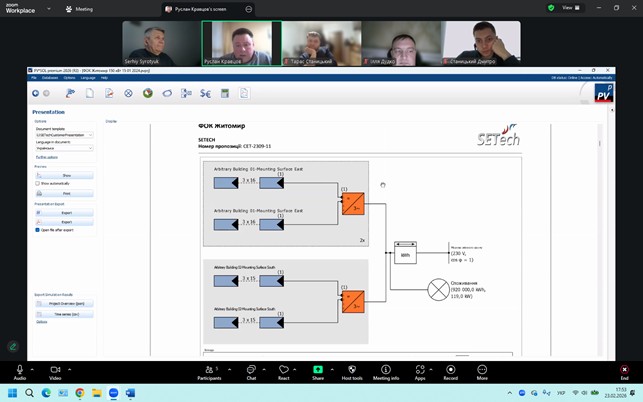Open the React emoji menu
Viewport: 643px width, 402px height.
click(x=284, y=370)
